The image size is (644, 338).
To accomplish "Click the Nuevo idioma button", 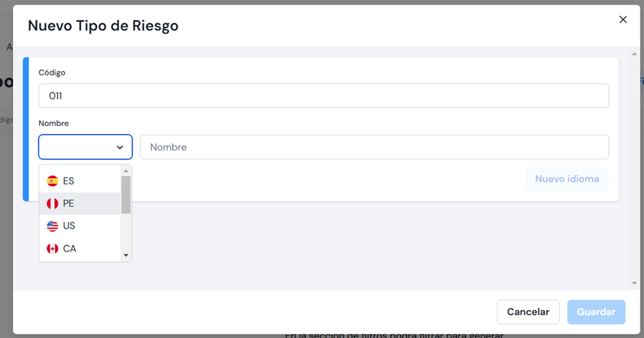I will point(567,179).
